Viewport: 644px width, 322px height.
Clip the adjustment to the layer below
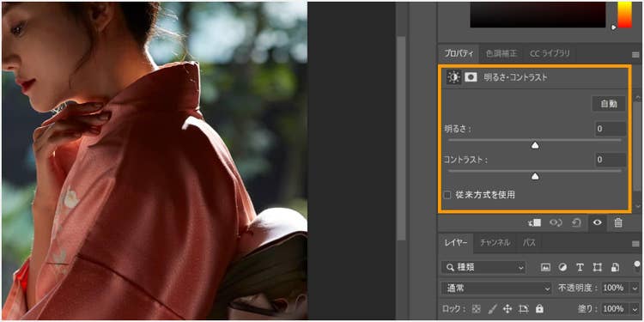point(535,222)
